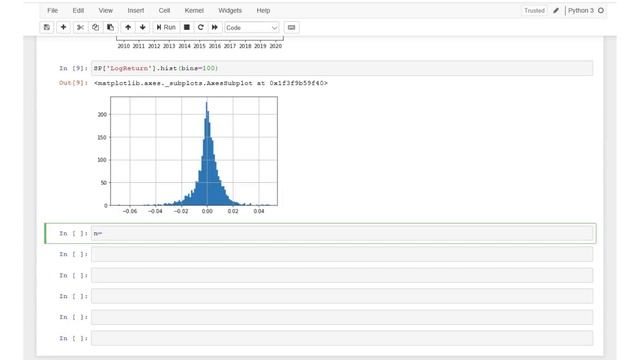Paste cells below icon
Viewport: 640px width, 360px height.
point(110,27)
